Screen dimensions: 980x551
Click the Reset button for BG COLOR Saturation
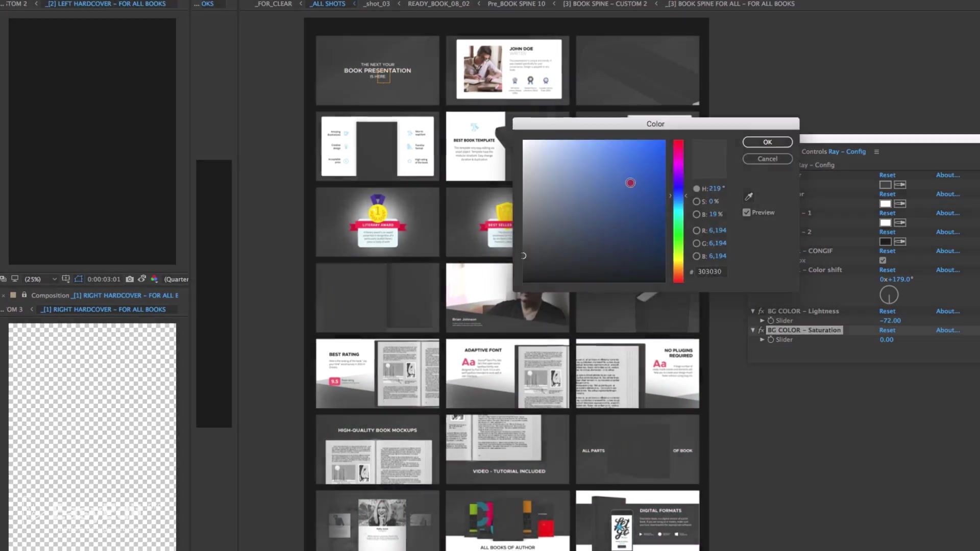[x=888, y=330]
